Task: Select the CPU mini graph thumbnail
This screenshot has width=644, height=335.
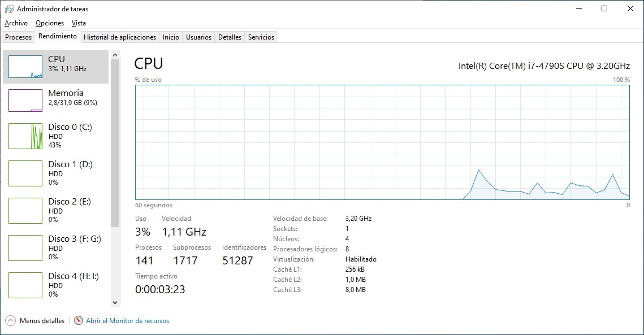Action: click(25, 67)
